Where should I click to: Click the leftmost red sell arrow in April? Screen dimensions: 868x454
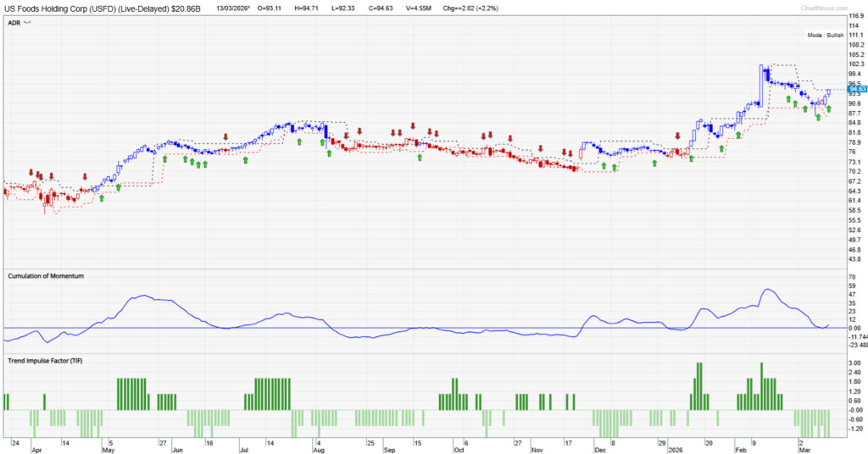click(x=31, y=173)
